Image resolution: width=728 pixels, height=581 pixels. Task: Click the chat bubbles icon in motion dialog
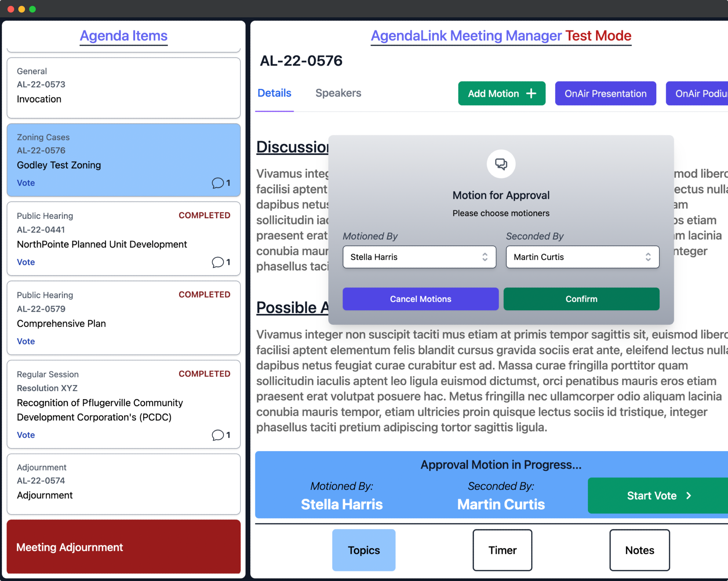click(501, 164)
